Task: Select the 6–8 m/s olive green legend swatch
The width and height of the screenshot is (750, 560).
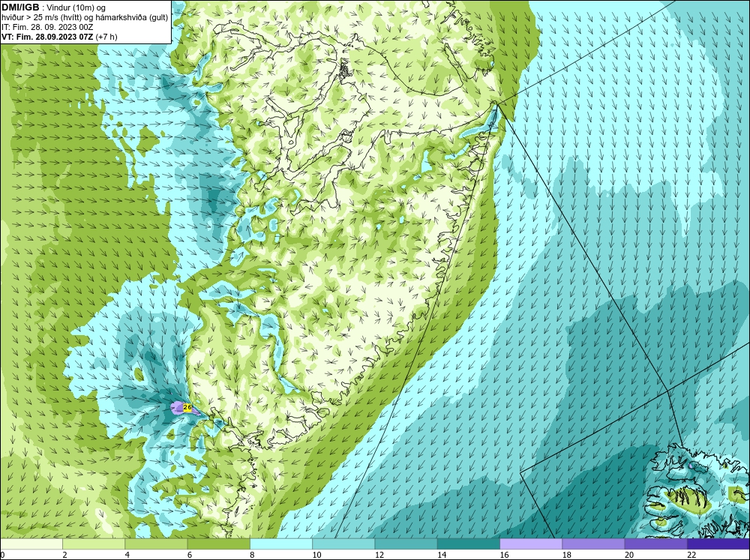Action: [218, 544]
